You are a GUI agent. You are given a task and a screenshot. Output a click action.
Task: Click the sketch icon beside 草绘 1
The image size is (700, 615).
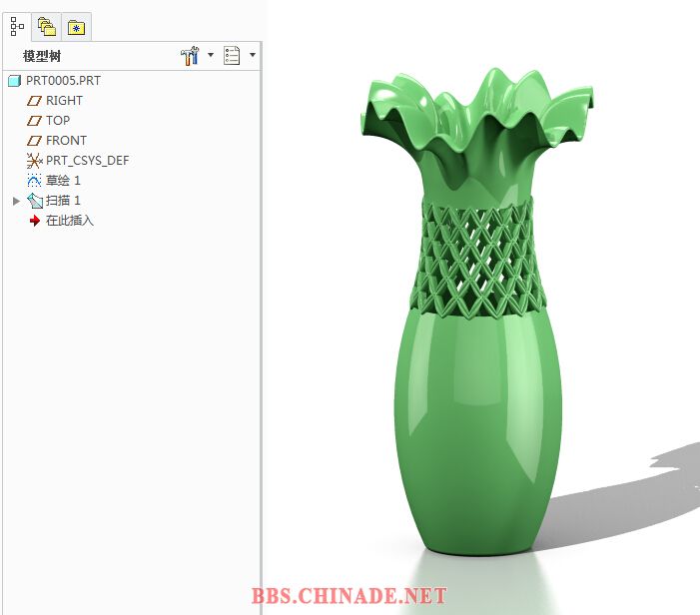[34, 181]
